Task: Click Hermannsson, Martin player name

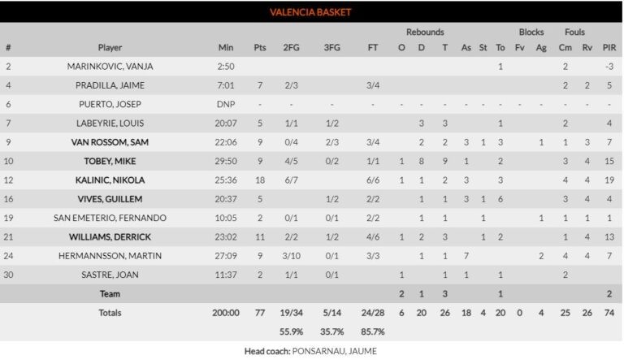Action: click(x=110, y=255)
